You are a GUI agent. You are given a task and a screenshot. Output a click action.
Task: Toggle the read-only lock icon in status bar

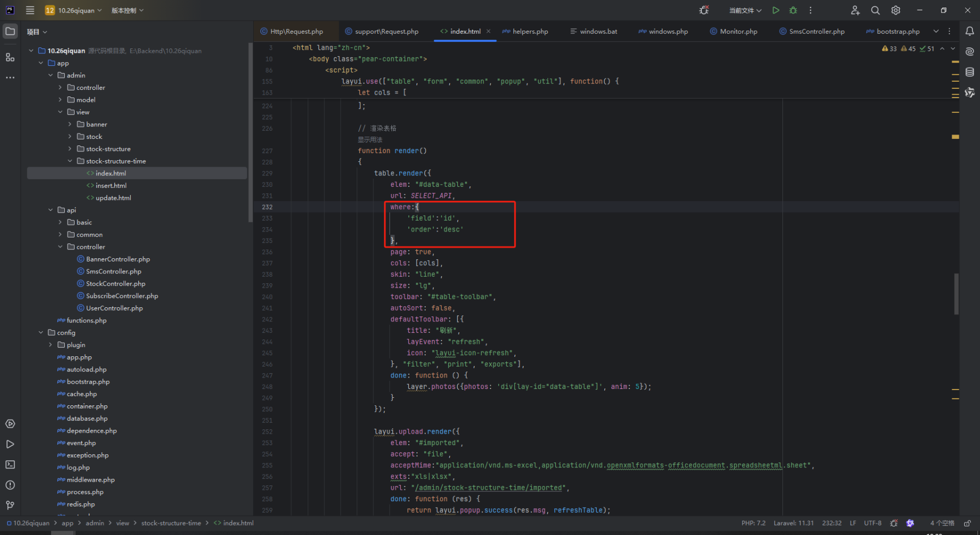coord(967,523)
